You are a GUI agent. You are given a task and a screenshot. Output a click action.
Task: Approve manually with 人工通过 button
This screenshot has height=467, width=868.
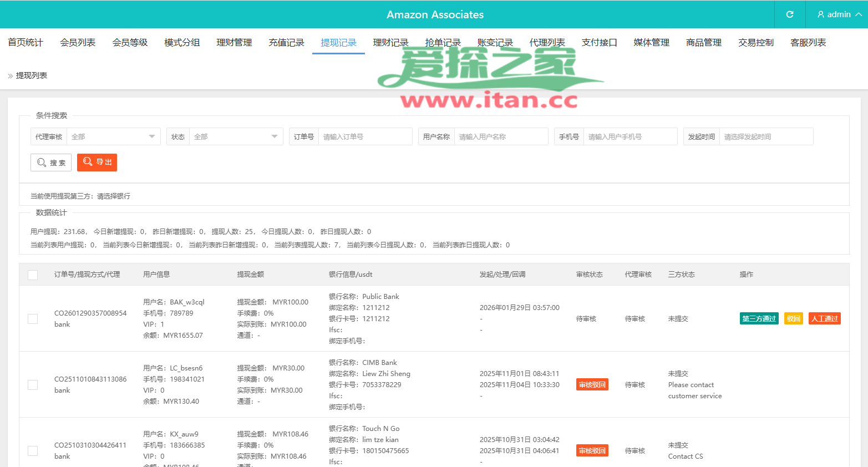click(824, 319)
